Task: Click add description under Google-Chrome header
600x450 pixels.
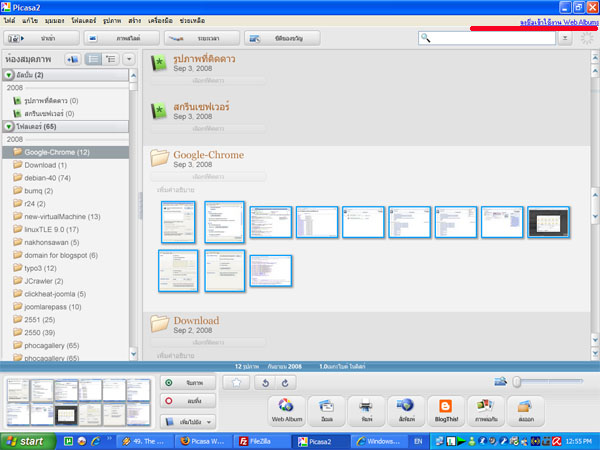Action: tap(175, 190)
